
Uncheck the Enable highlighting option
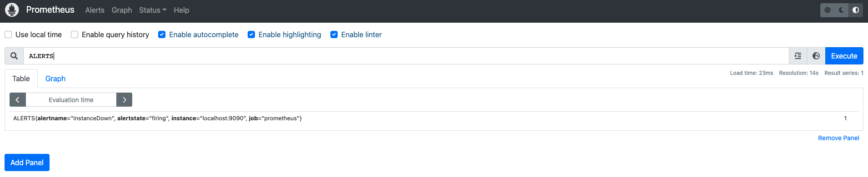(251, 34)
